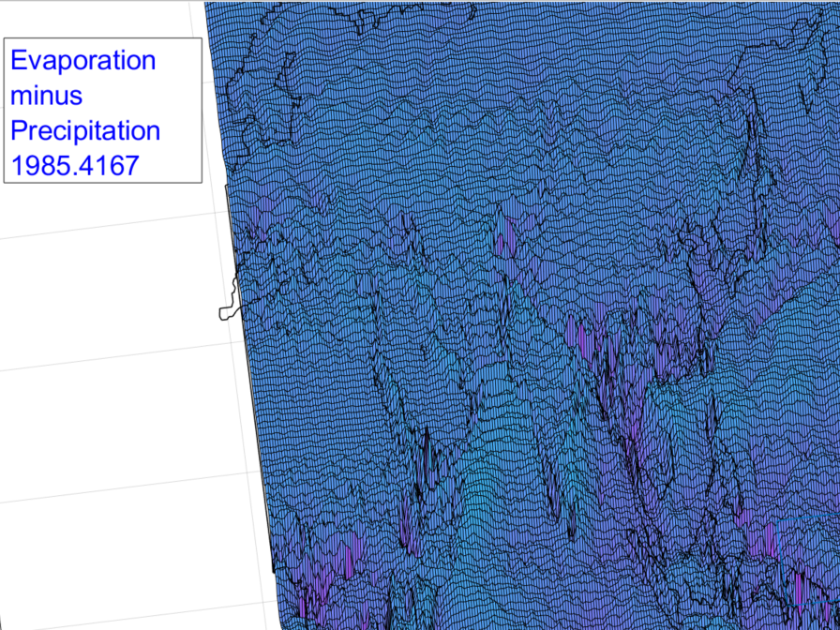The height and width of the screenshot is (630, 840).
Task: Select the value 1985.4167 in annotation
Action: point(75,166)
